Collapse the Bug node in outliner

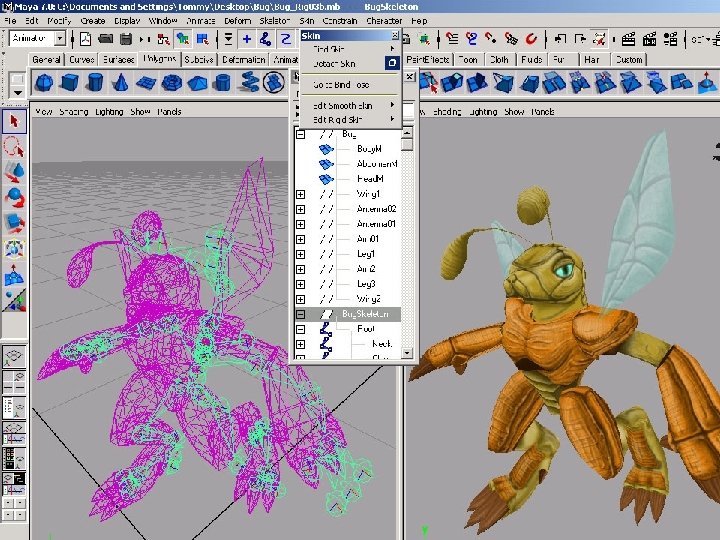tap(300, 135)
